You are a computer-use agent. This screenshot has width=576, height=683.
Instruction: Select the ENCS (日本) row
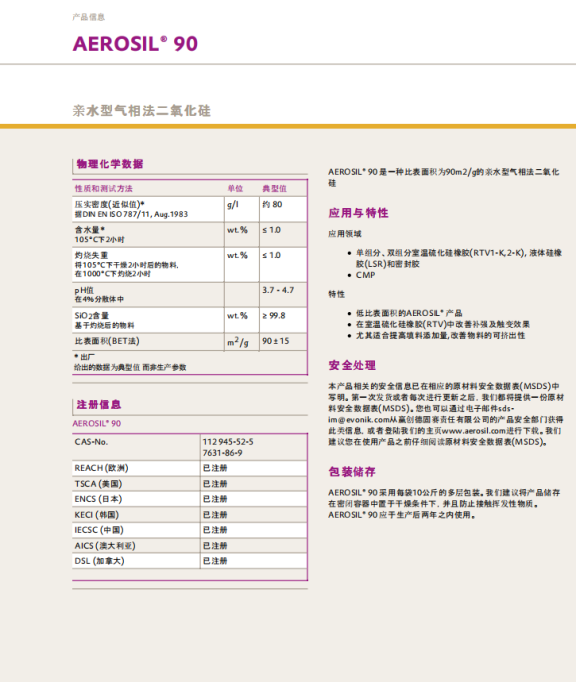[x=190, y=499]
